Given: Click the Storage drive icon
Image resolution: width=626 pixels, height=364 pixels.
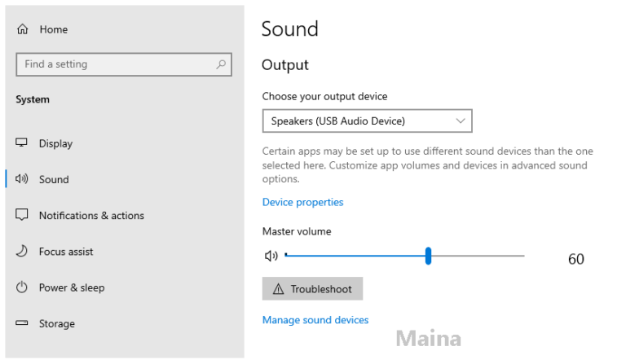Looking at the screenshot, I should (x=22, y=324).
